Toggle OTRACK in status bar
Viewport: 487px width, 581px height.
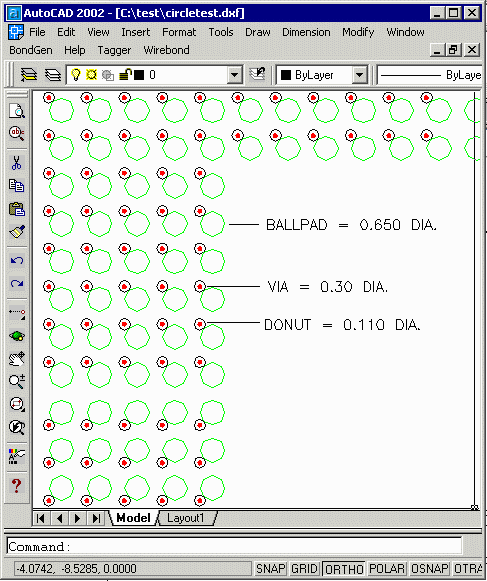pyautogui.click(x=467, y=568)
